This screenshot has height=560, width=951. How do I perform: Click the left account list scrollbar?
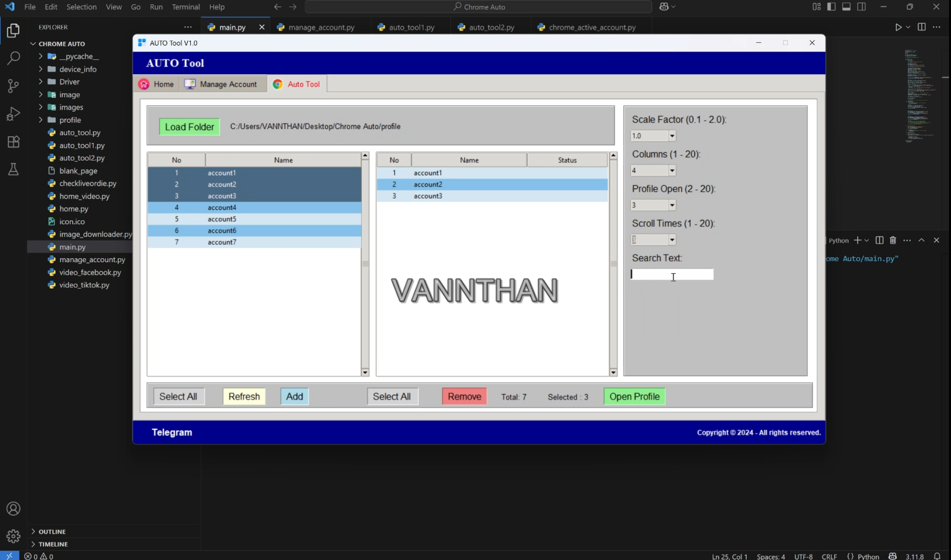[365, 264]
